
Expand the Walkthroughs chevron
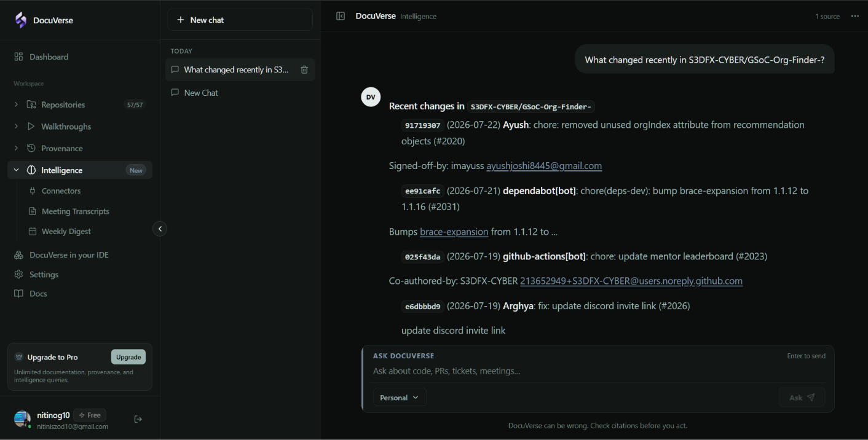16,126
